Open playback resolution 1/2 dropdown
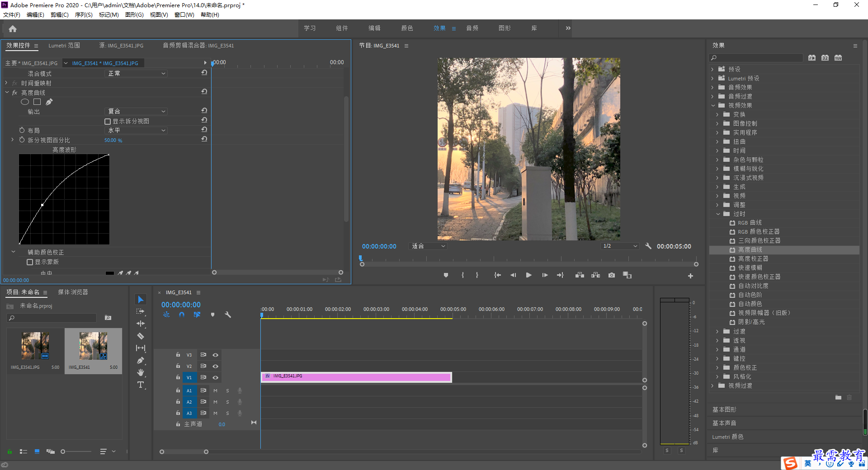The image size is (868, 470). point(620,246)
